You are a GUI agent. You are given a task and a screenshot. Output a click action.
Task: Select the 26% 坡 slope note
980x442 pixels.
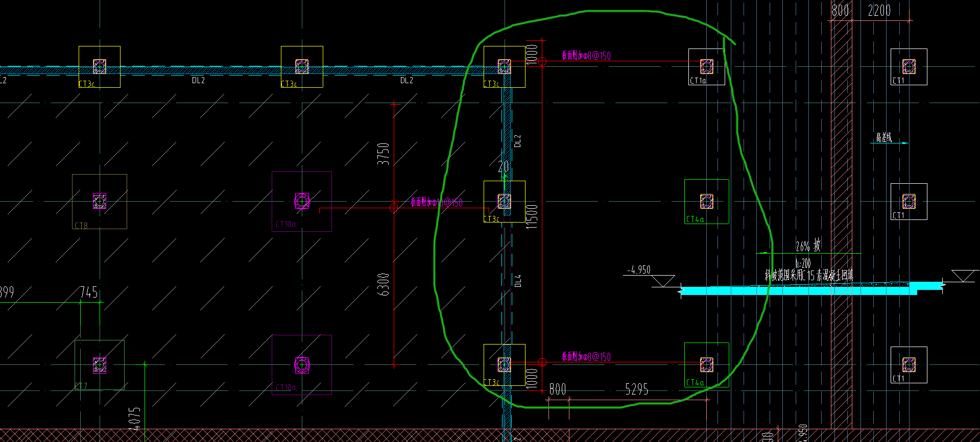(x=808, y=246)
